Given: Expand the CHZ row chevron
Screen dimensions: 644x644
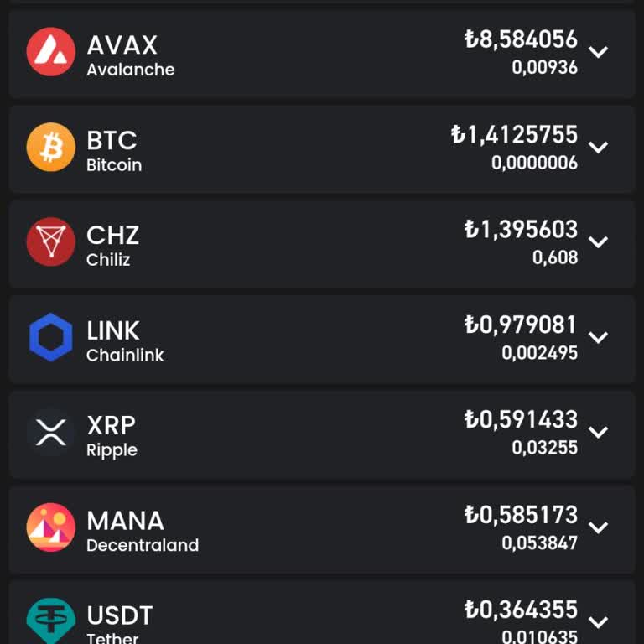Looking at the screenshot, I should point(598,242).
